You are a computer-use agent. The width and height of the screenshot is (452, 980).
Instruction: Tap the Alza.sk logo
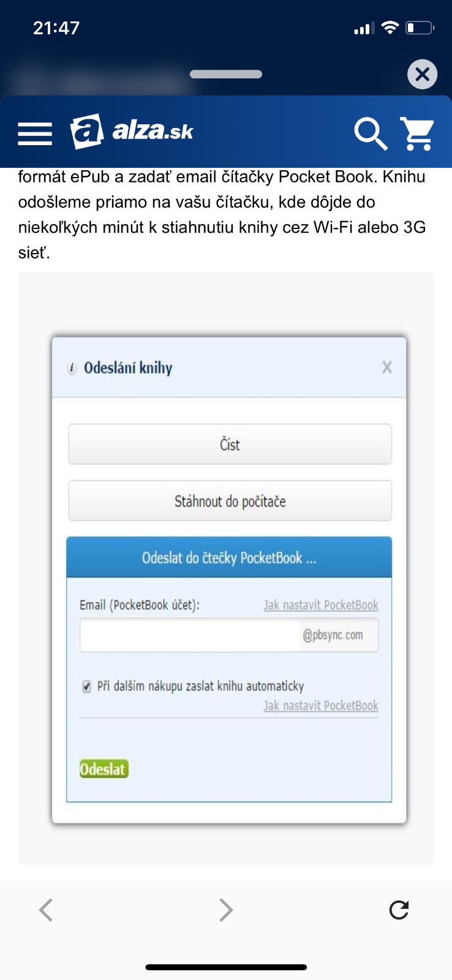pos(132,131)
